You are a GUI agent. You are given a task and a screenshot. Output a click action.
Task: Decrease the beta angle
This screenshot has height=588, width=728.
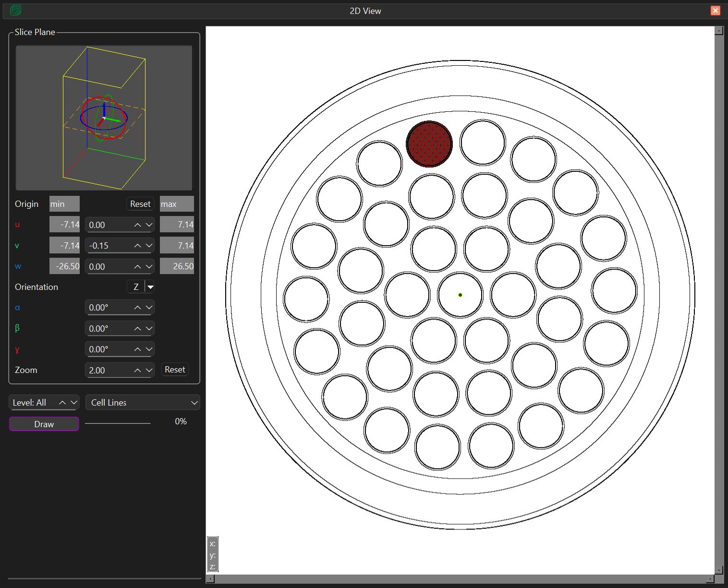(149, 328)
